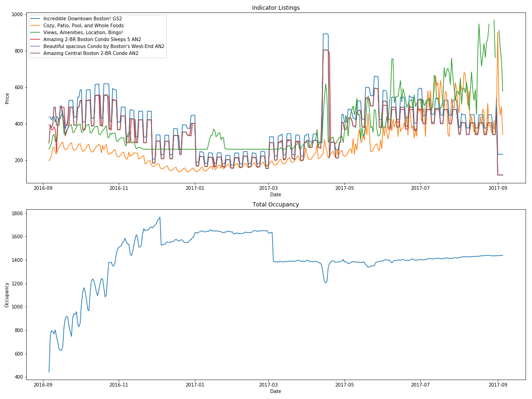Select the "Occupancy" y-axis label

click(8, 295)
